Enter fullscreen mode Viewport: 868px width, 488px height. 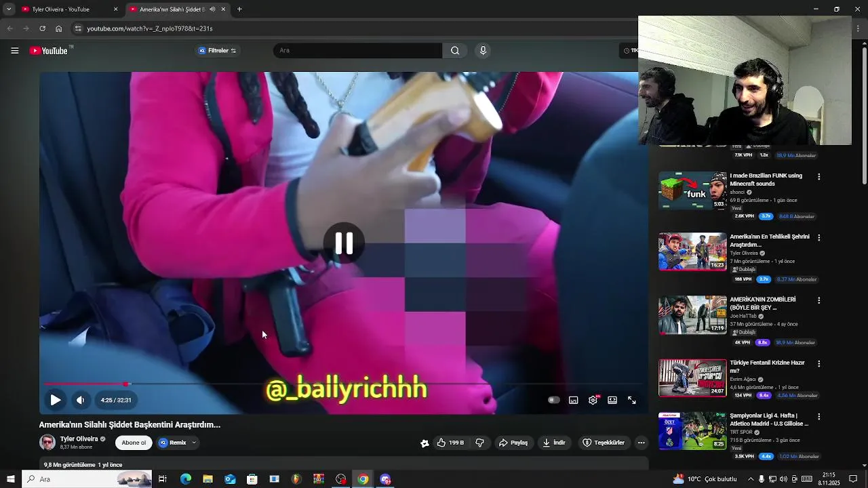pos(631,400)
